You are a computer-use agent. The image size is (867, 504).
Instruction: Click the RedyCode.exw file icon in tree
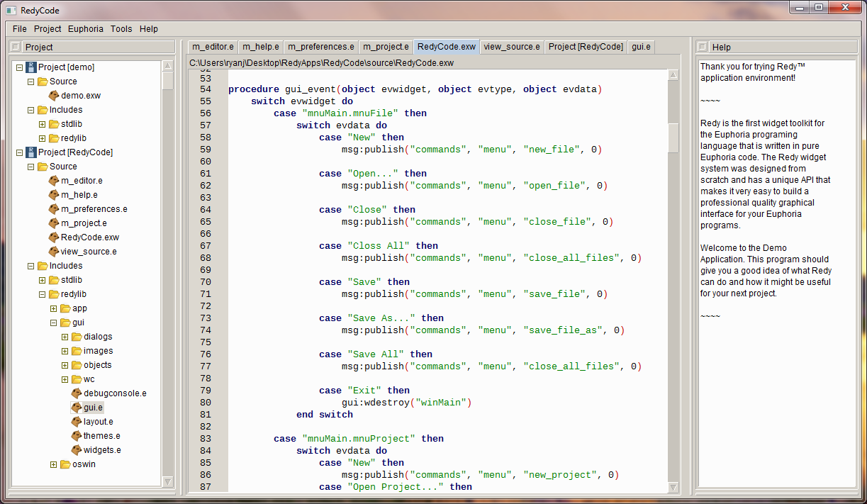point(54,237)
